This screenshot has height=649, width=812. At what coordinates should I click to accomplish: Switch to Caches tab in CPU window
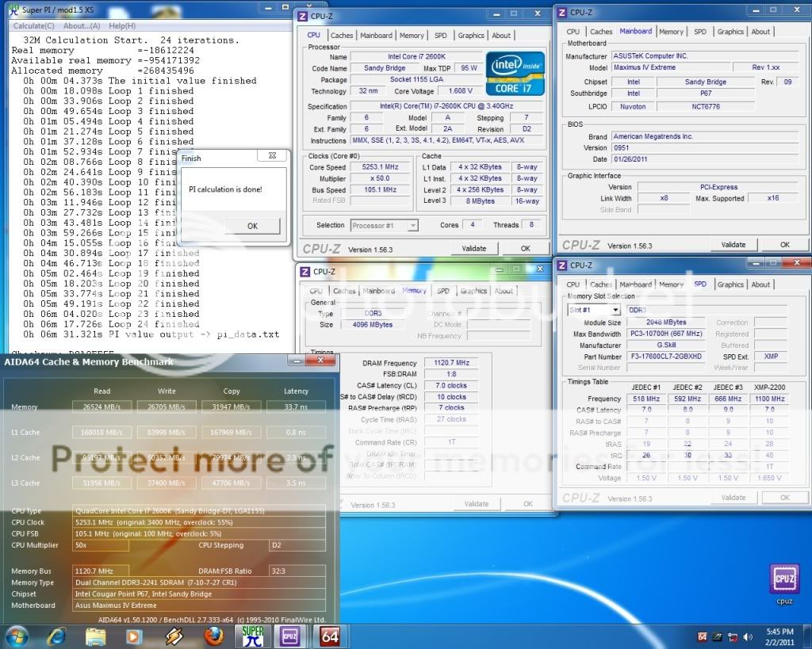click(342, 35)
